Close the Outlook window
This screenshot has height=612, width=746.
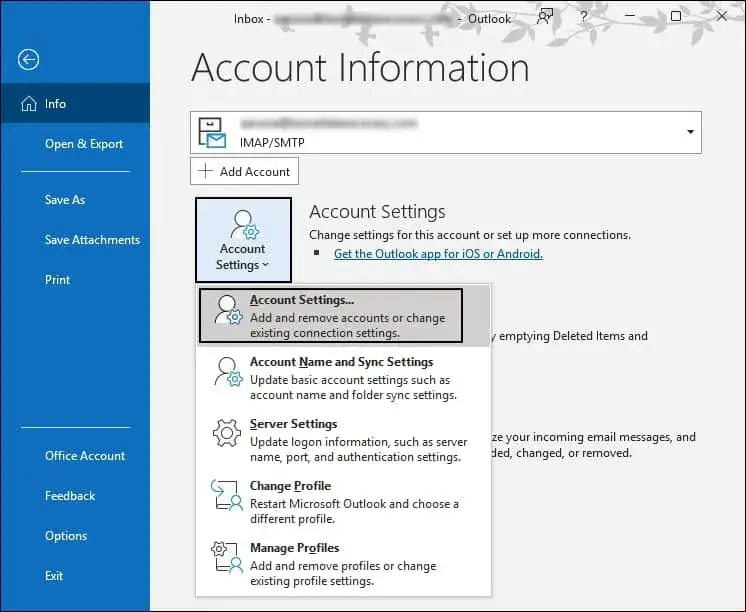(x=722, y=16)
